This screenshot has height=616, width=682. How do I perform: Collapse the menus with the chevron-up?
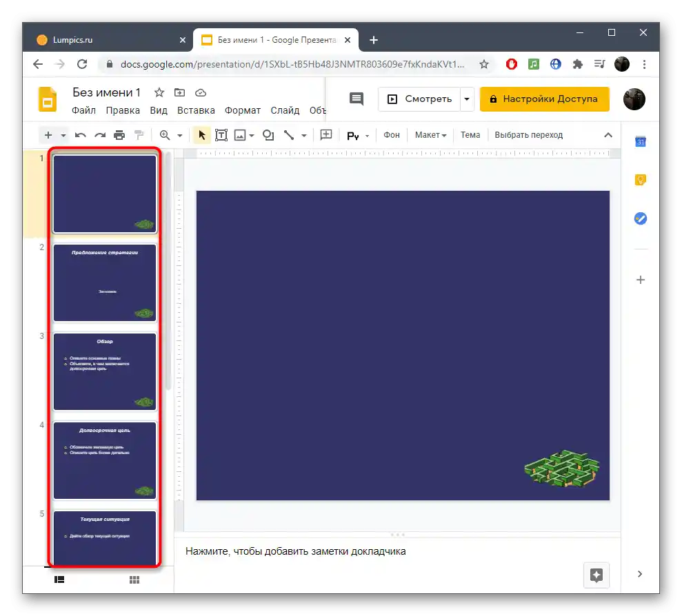(x=608, y=135)
